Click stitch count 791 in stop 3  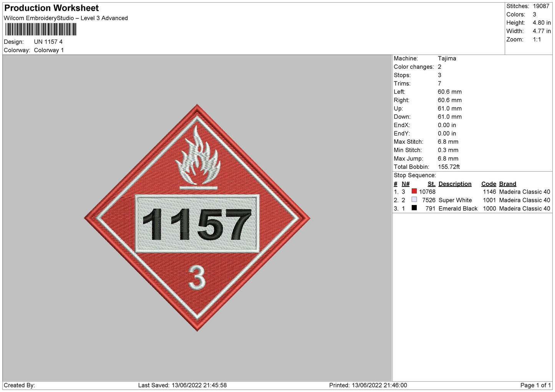431,209
